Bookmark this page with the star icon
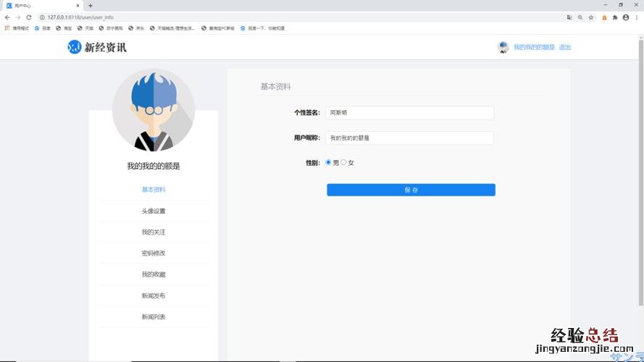Image resolution: width=644 pixels, height=362 pixels. [x=591, y=17]
